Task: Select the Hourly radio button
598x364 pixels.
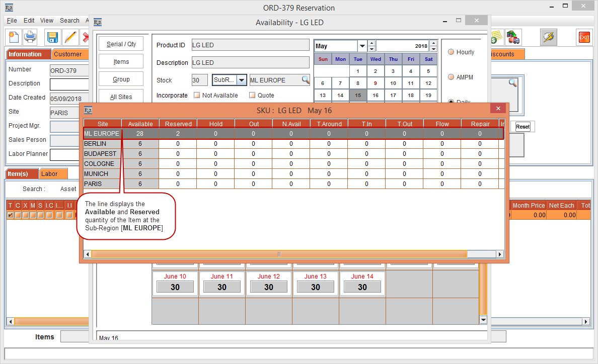Action: (451, 52)
